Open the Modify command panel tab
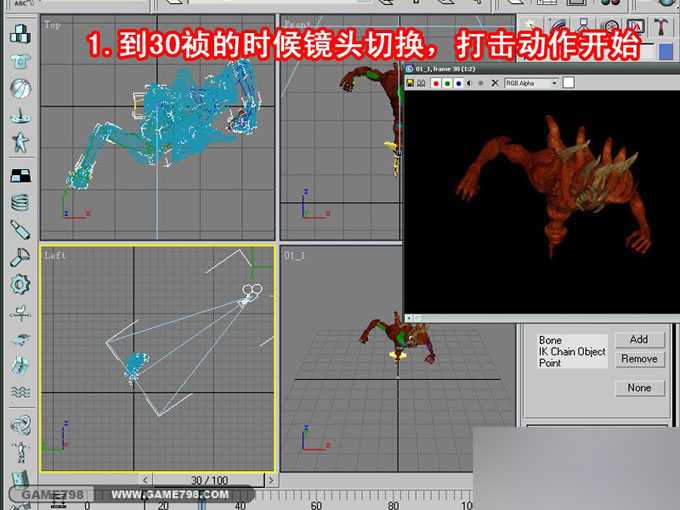The image size is (680, 510). (557, 26)
